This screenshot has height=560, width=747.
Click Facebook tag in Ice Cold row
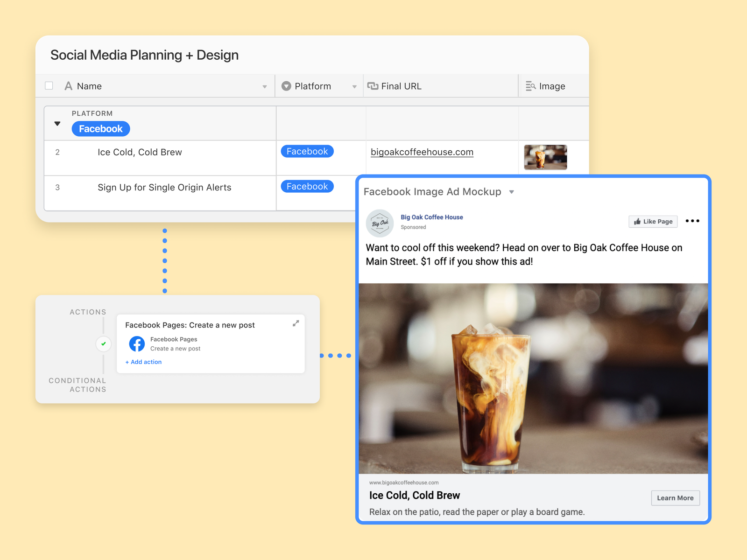[x=307, y=151]
